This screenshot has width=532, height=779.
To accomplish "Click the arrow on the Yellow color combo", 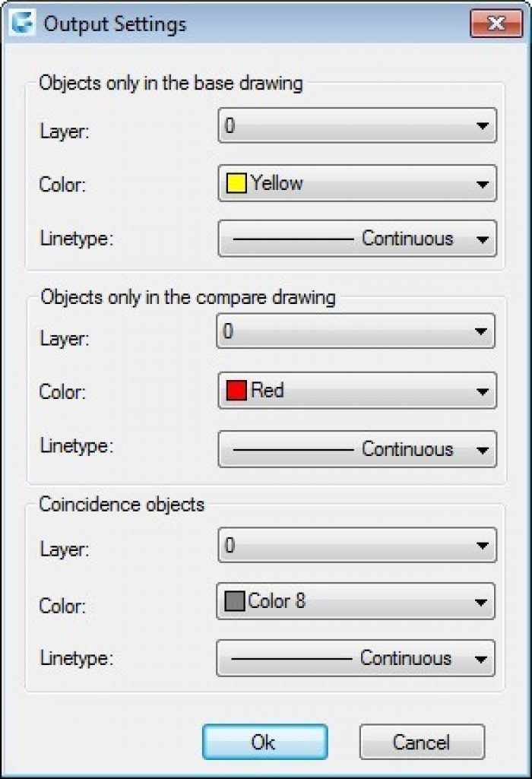I will [482, 184].
